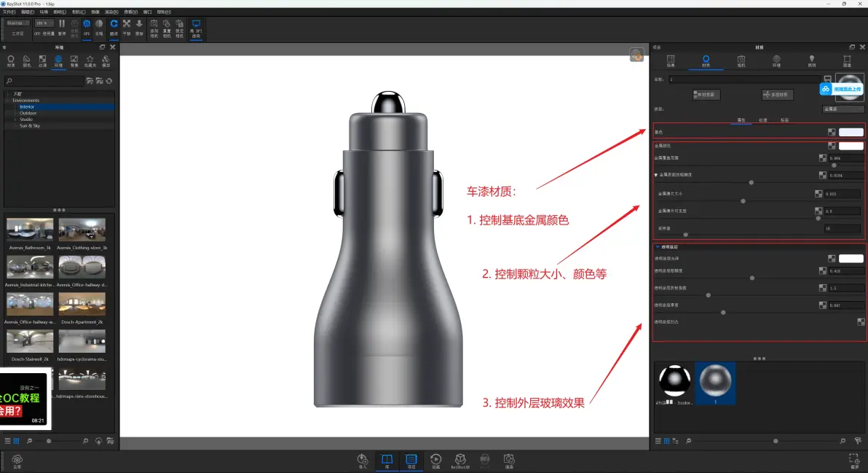Click the pause render icon in toolbar
This screenshot has width=868, height=473.
tap(62, 27)
